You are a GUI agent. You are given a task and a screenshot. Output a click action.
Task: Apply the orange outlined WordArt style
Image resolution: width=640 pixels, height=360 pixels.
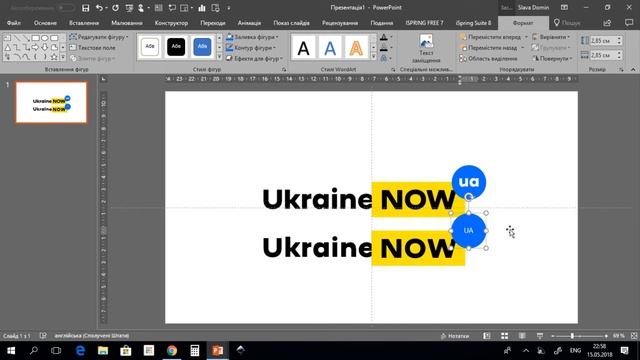click(356, 48)
